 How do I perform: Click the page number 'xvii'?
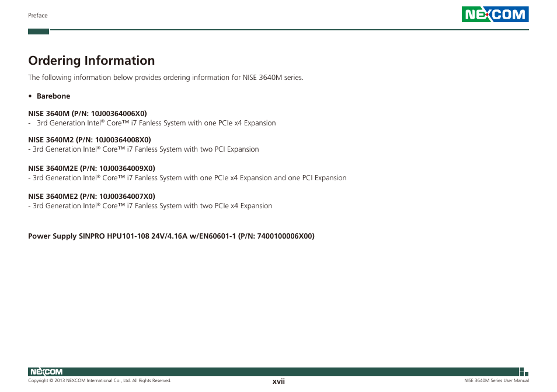(x=278, y=381)
